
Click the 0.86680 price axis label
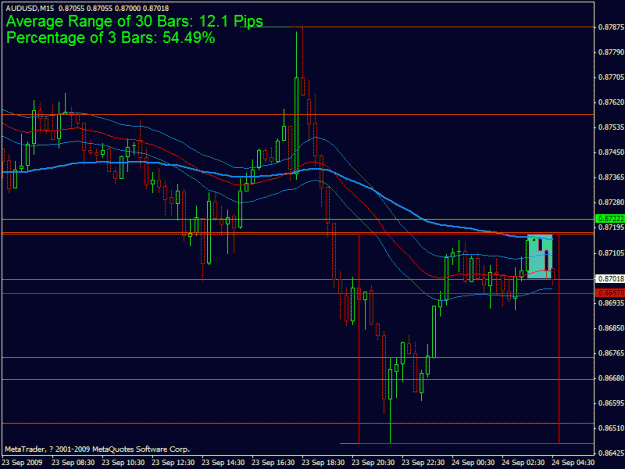pyautogui.click(x=611, y=378)
